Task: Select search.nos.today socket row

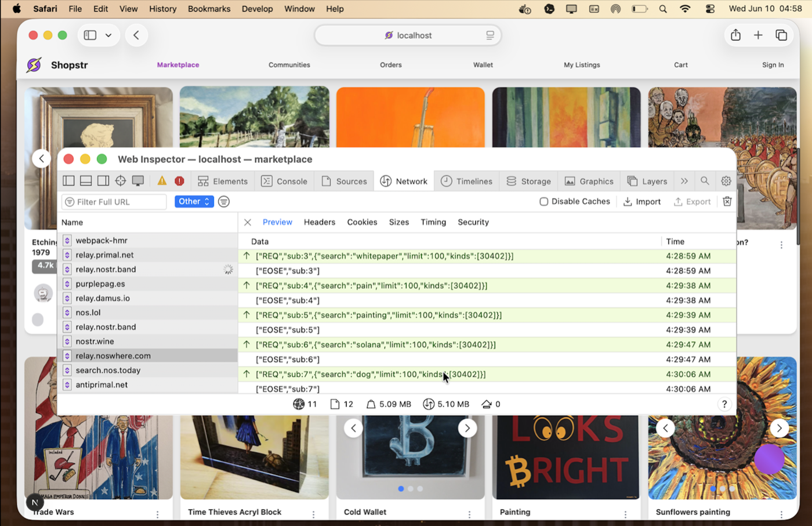Action: click(x=147, y=370)
